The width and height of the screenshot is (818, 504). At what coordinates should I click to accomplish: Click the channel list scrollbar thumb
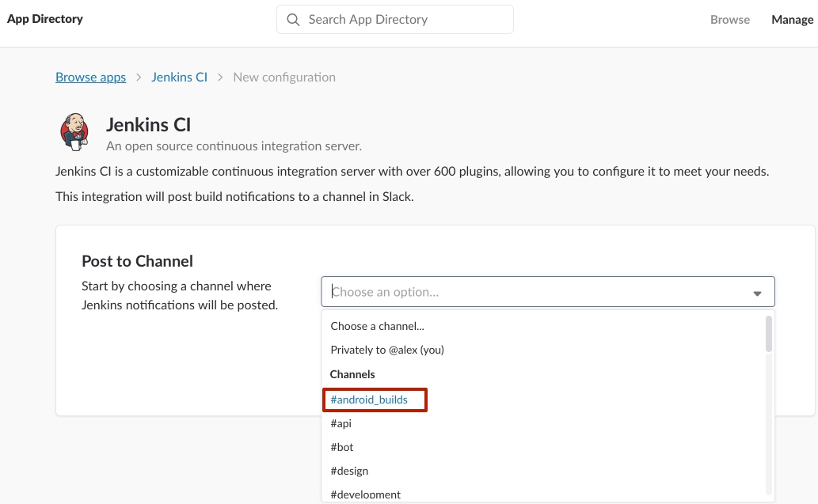[768, 334]
